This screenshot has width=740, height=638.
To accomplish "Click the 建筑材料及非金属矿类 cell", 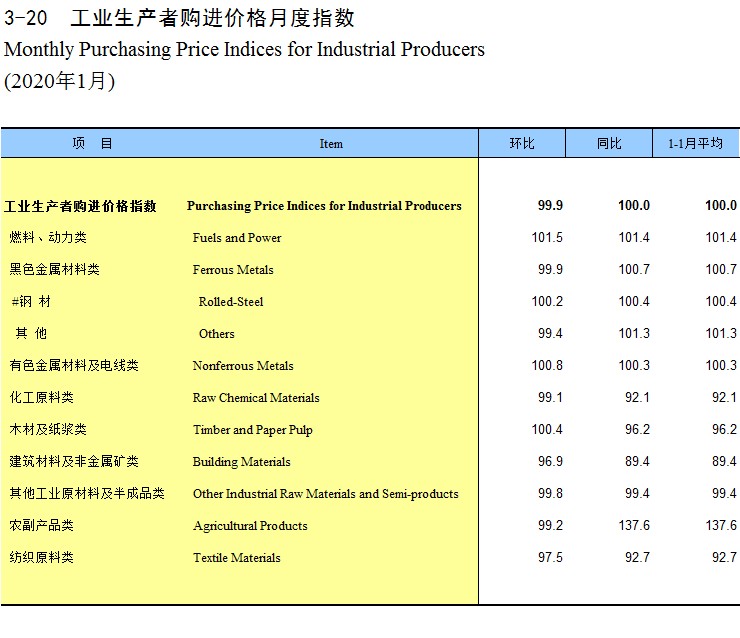I will pos(74,462).
